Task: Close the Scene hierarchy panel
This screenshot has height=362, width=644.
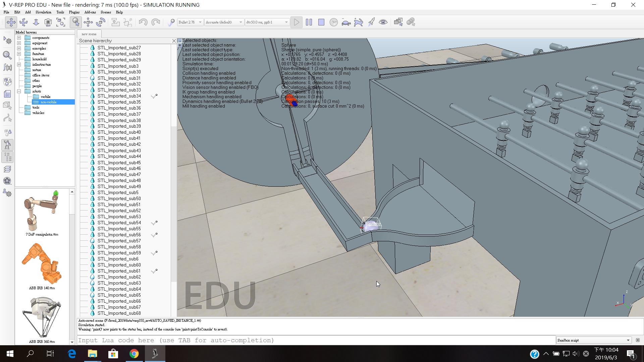Action: point(174,41)
